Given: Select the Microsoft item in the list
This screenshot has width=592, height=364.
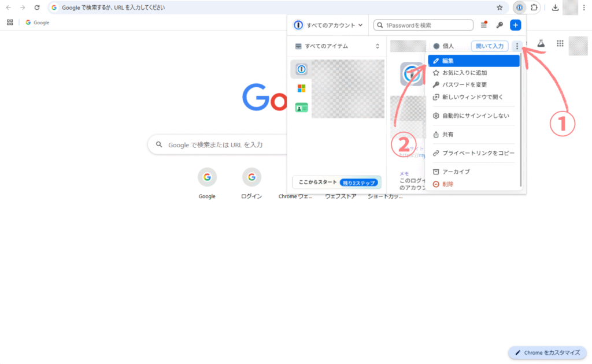Looking at the screenshot, I should pyautogui.click(x=301, y=88).
